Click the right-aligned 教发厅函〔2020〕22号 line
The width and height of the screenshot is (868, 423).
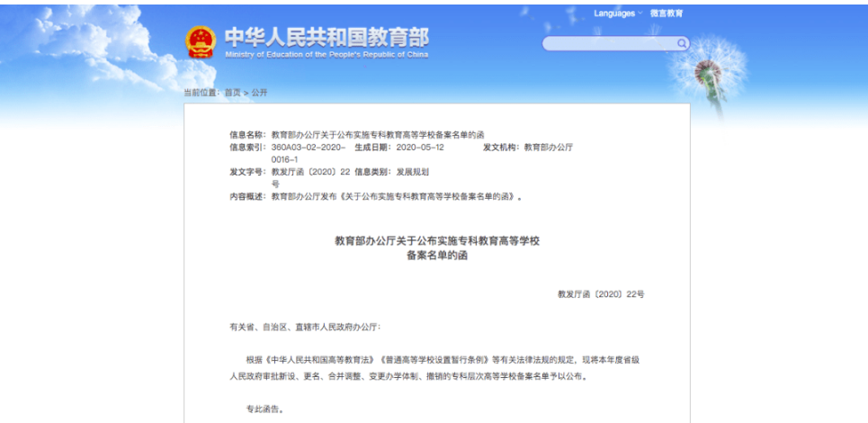click(x=600, y=294)
